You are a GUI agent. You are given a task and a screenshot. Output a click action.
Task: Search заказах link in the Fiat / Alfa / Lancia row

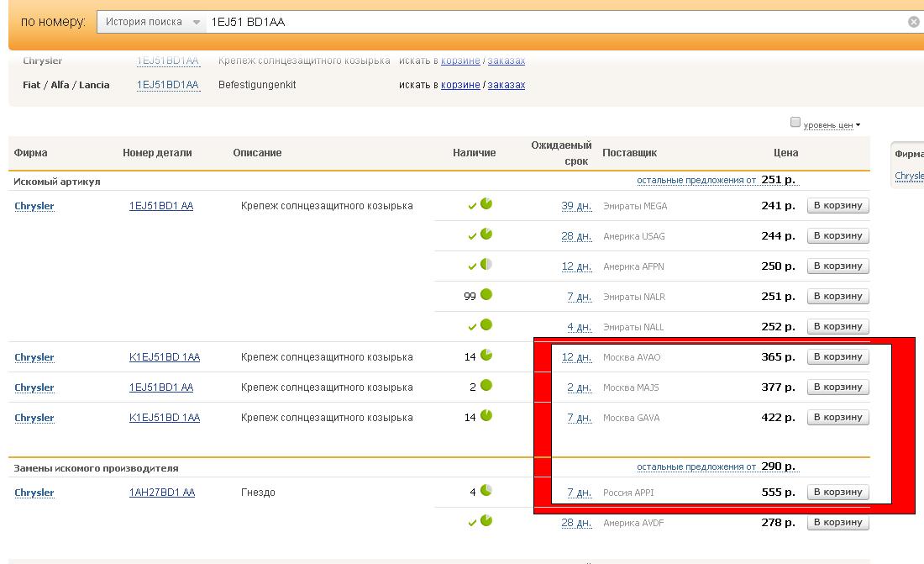(x=507, y=85)
